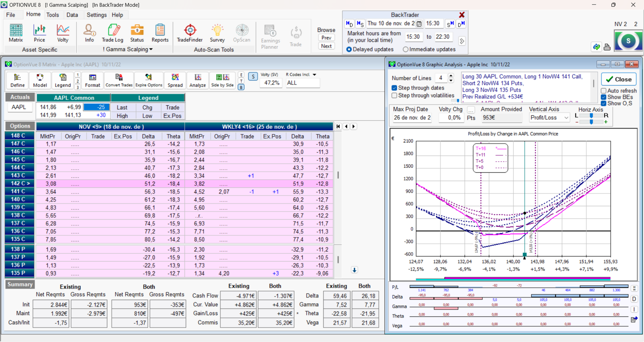The width and height of the screenshot is (644, 342).
Task: Click the printer icon
Action: tap(607, 47)
